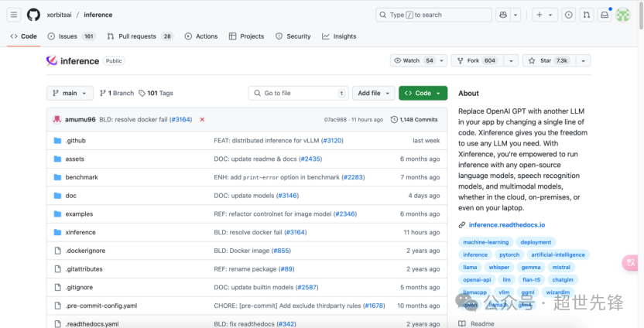The image size is (644, 328).
Task: Open the pink translate floating icon
Action: click(632, 262)
